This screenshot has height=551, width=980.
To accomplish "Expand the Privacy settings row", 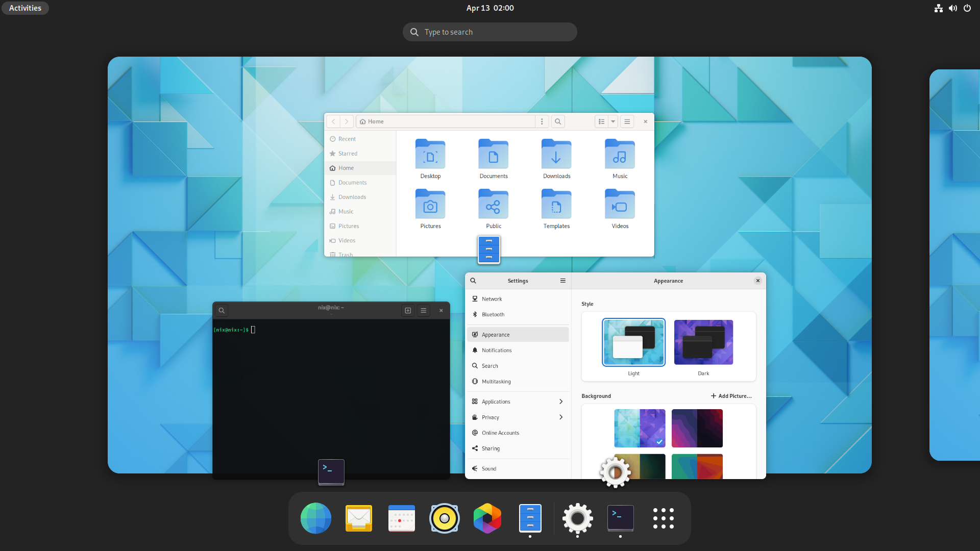I will click(518, 417).
